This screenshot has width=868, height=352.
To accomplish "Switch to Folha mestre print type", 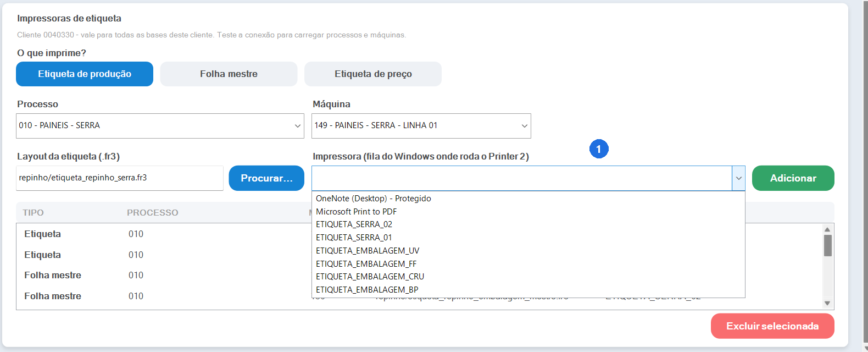I will (229, 74).
